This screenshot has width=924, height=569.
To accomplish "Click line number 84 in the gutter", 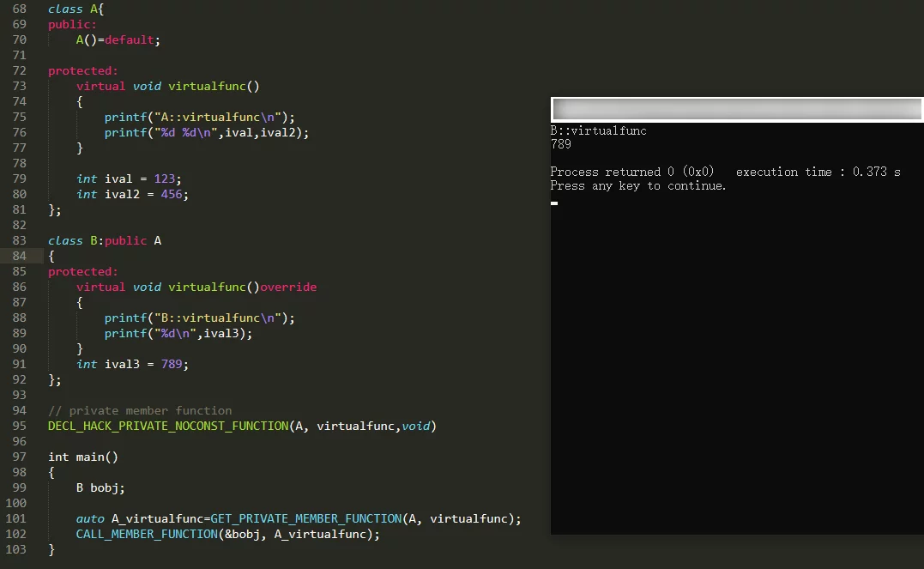I will pos(19,256).
